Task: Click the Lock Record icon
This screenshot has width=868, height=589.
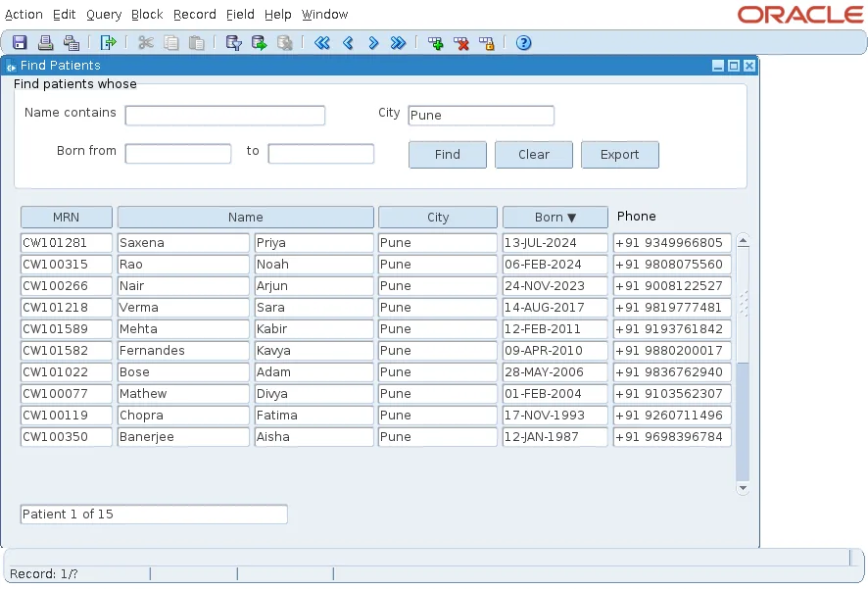Action: (487, 42)
